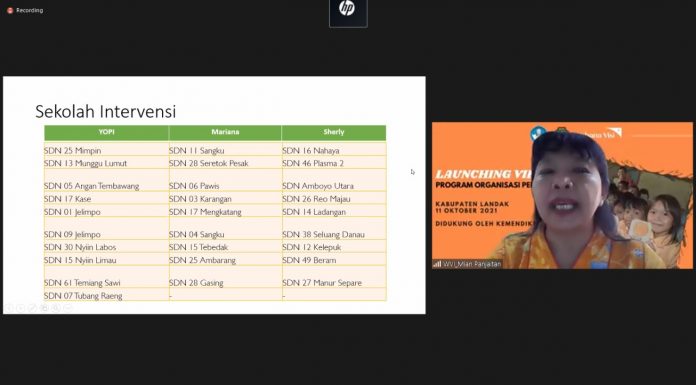Select cell SDN 01 Jelimpo
The height and width of the screenshot is (385, 696).
pyautogui.click(x=107, y=211)
